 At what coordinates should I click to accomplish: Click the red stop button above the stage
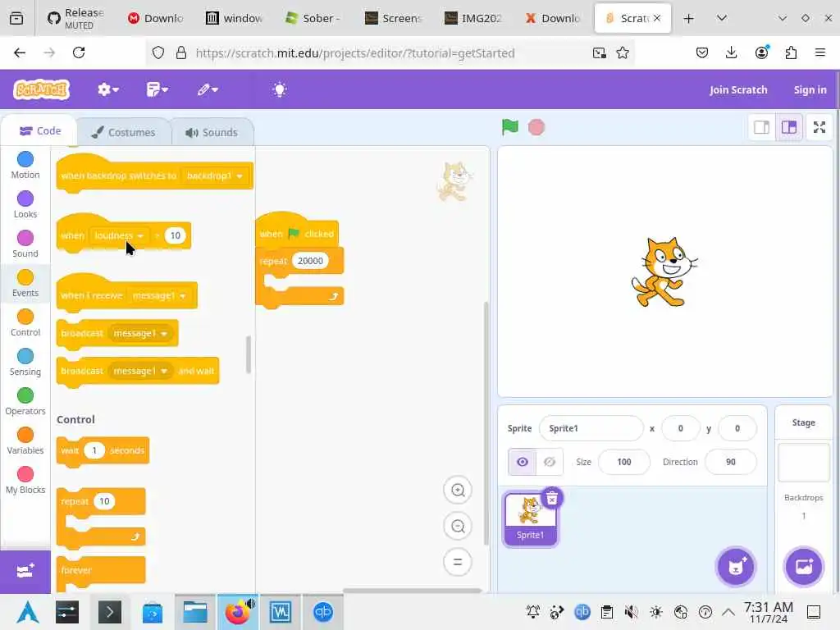tap(536, 127)
